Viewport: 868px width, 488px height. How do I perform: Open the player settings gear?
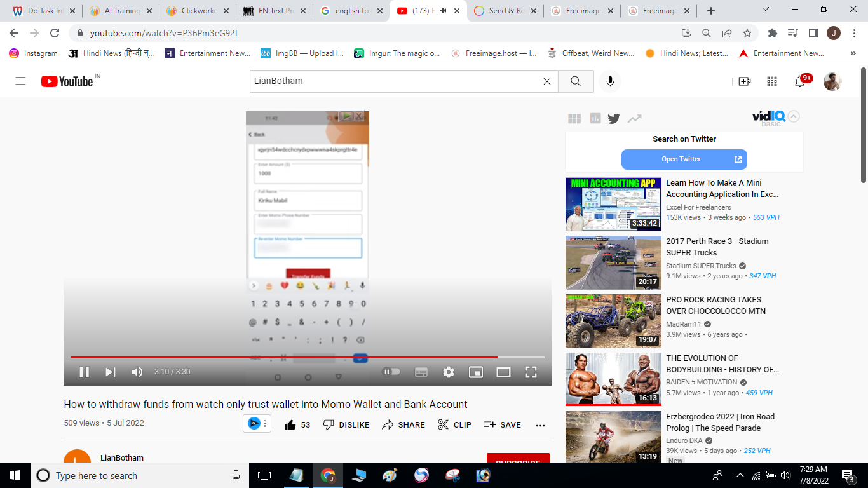[x=449, y=372]
